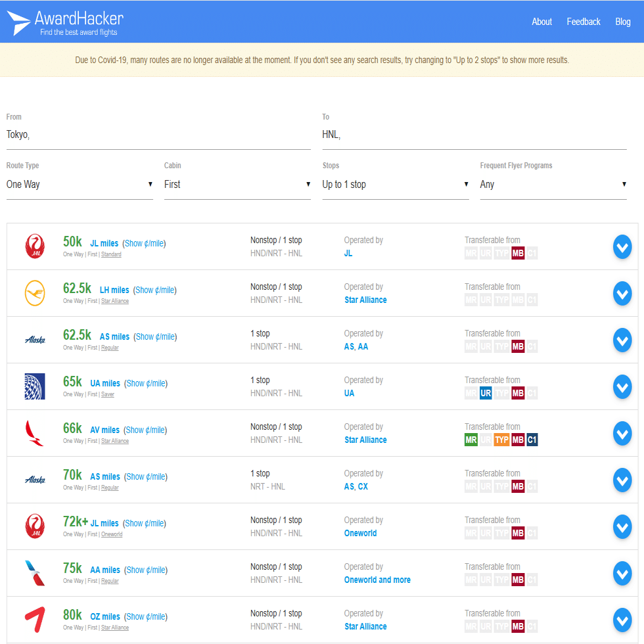This screenshot has height=644, width=644.
Task: Click the From field containing Tokyo
Action: click(x=158, y=135)
